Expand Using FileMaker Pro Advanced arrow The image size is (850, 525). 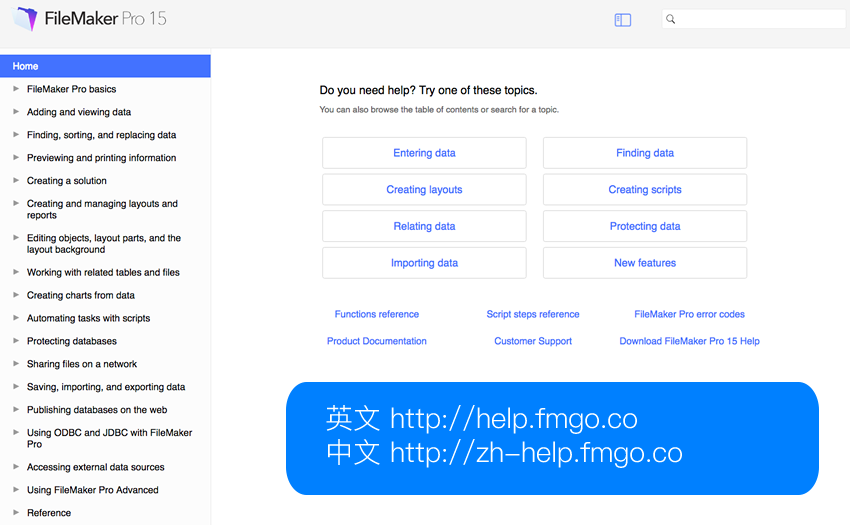[16, 489]
